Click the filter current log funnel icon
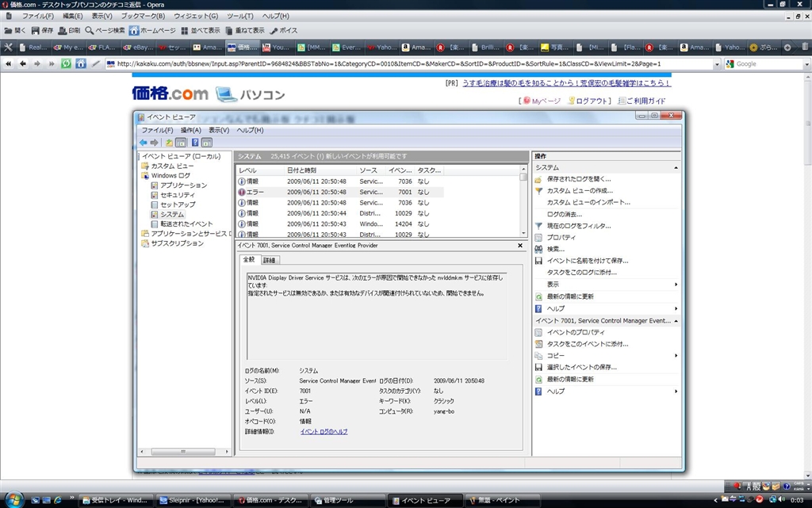This screenshot has height=508, width=812. pos(538,226)
